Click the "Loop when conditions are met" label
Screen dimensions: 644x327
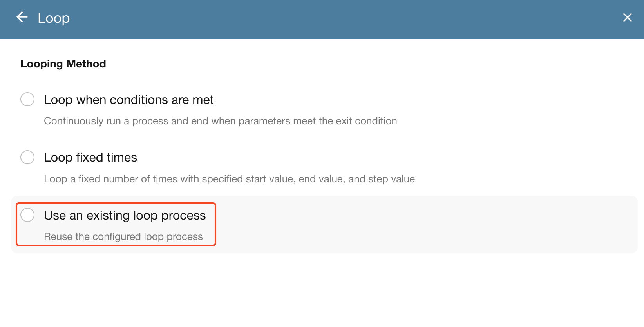[128, 100]
